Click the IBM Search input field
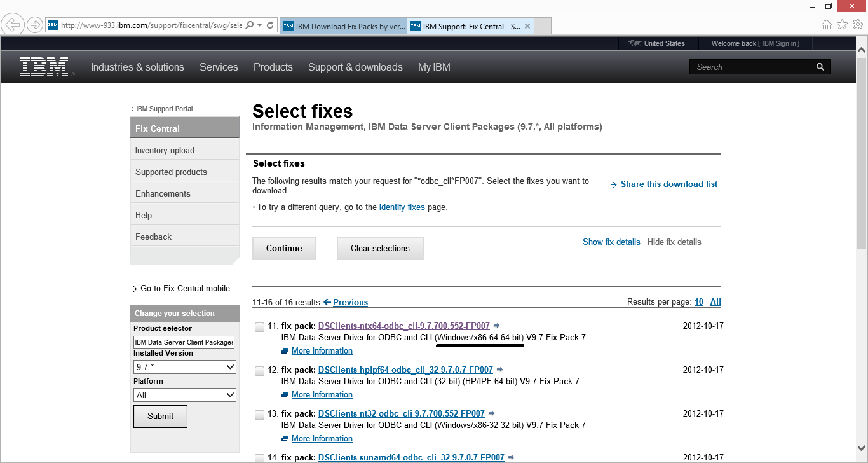 coord(752,67)
